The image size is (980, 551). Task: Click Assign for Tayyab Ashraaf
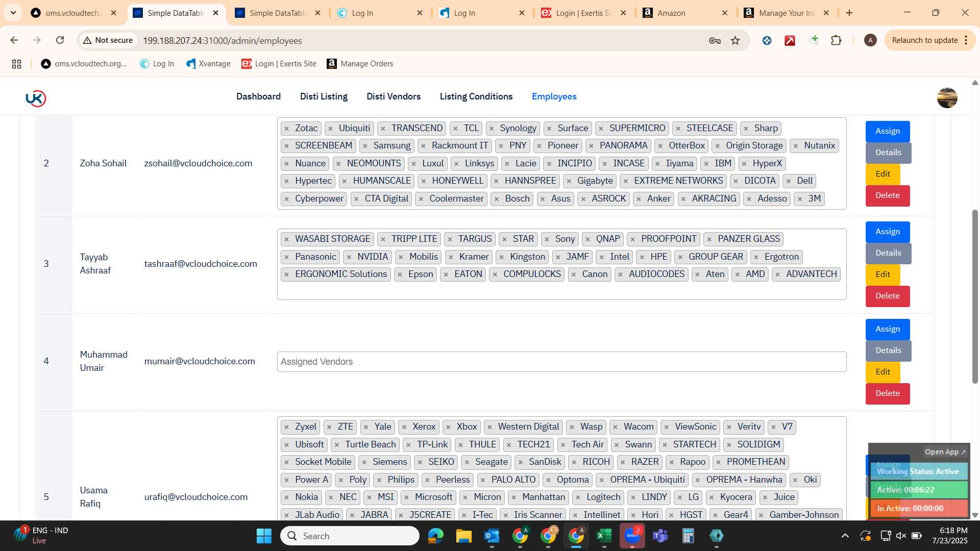(x=888, y=232)
